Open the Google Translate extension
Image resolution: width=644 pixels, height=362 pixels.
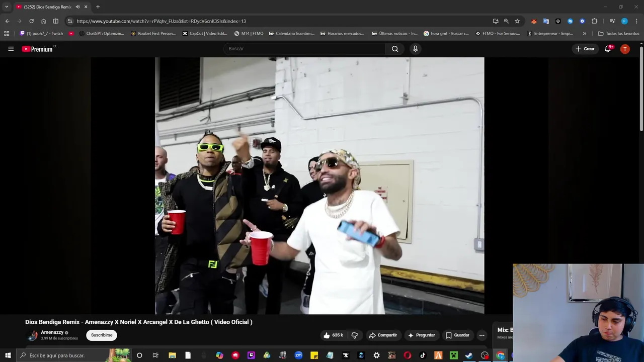[546, 21]
